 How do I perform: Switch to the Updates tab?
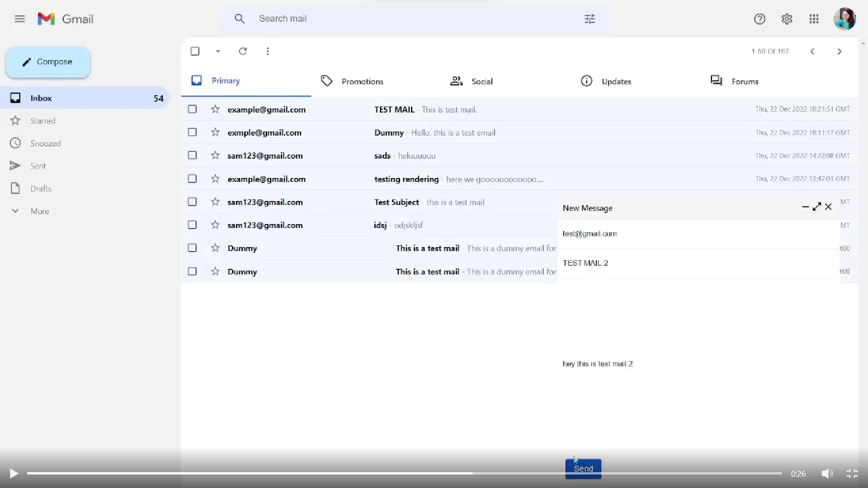coord(616,81)
